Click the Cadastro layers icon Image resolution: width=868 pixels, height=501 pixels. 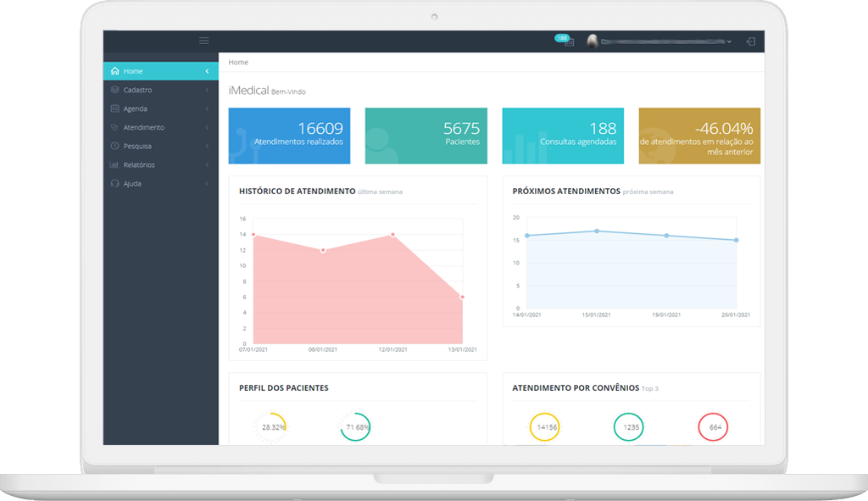(x=114, y=90)
